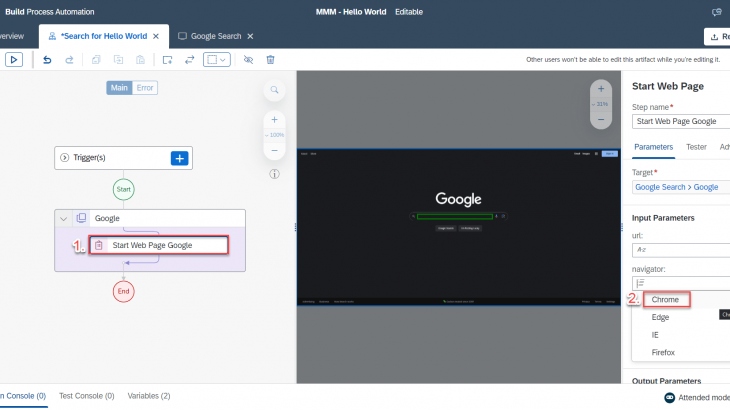Undo the last edit
730x410 pixels.
(x=47, y=60)
